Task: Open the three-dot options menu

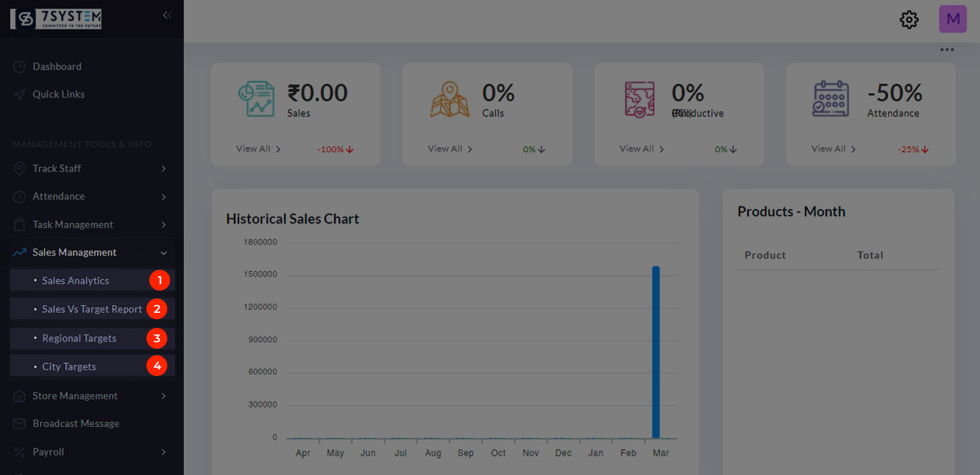Action: click(x=947, y=50)
